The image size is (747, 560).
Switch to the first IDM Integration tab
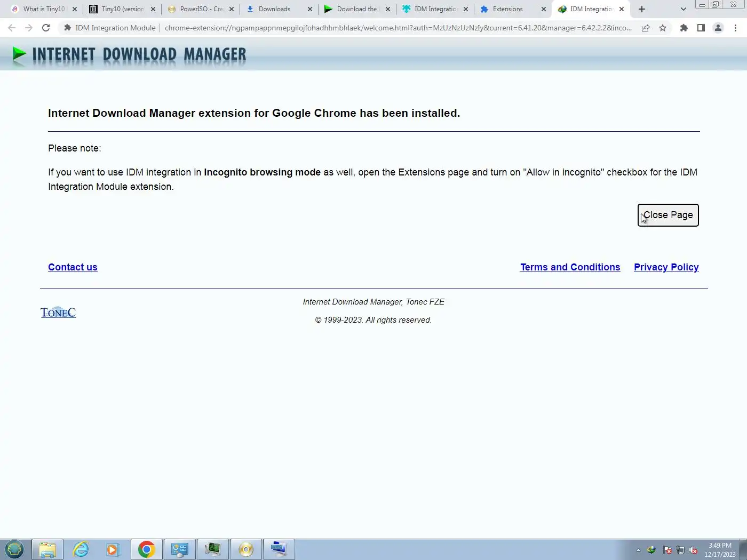[435, 9]
